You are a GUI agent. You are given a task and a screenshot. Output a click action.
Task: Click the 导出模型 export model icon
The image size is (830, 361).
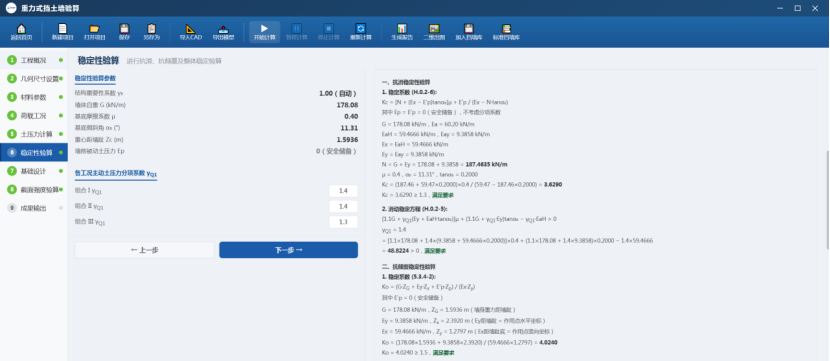(223, 32)
